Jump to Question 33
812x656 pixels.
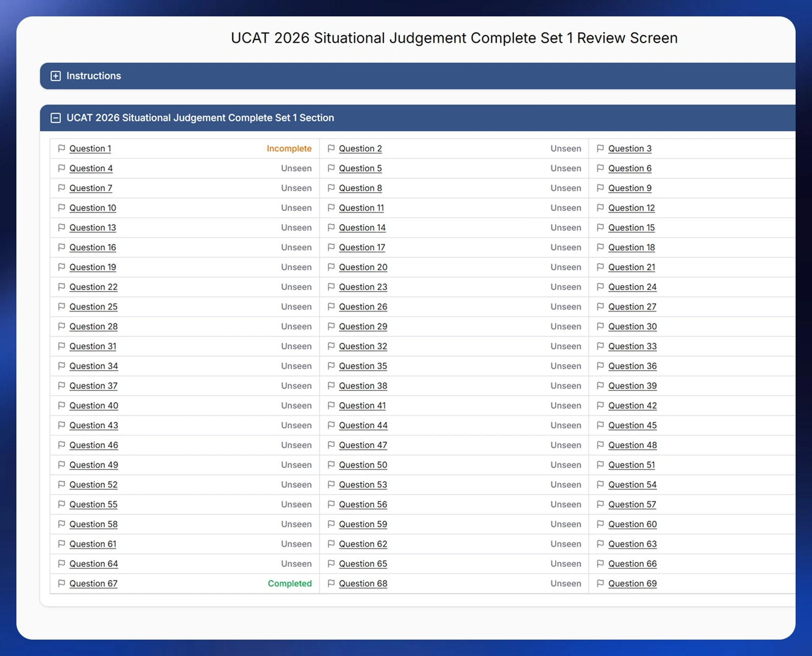633,346
